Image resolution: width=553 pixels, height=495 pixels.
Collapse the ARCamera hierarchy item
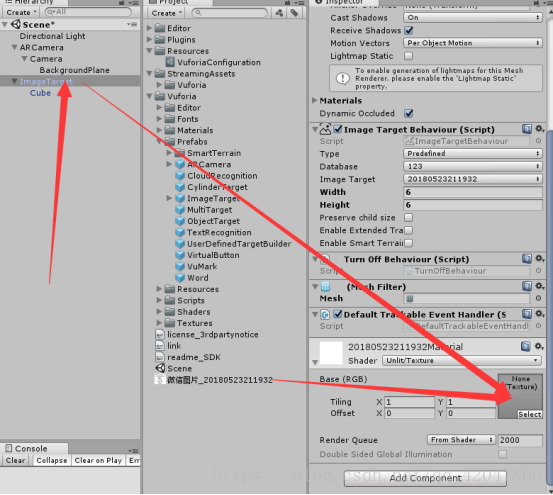[14, 47]
